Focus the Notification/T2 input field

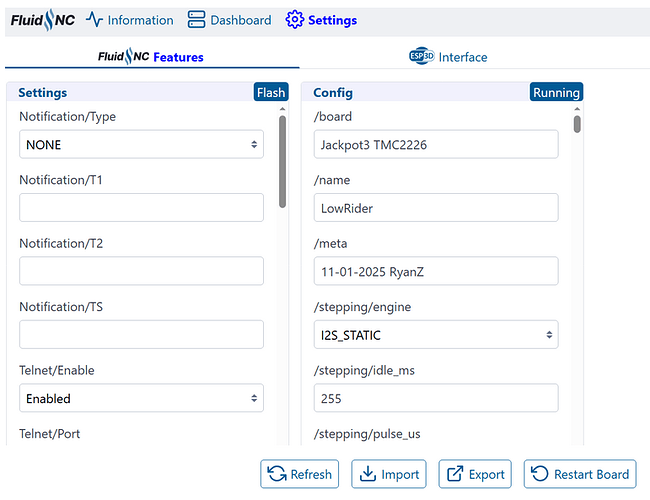(141, 271)
